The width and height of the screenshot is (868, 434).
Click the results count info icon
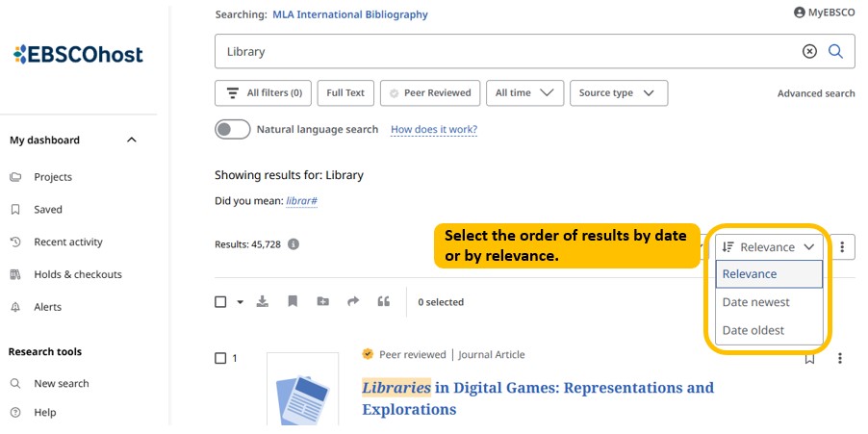pyautogui.click(x=294, y=244)
